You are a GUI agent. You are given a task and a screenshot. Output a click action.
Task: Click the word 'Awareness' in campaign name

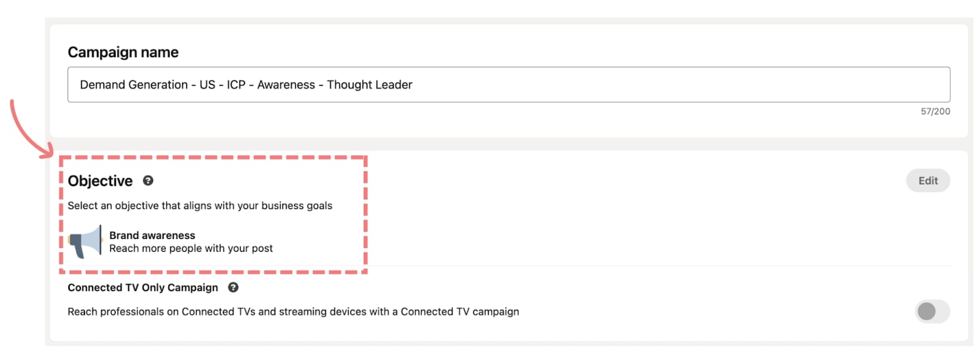coord(286,85)
